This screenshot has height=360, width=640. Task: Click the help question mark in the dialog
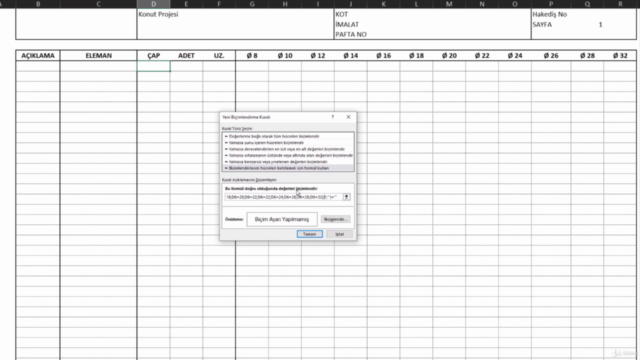(333, 117)
